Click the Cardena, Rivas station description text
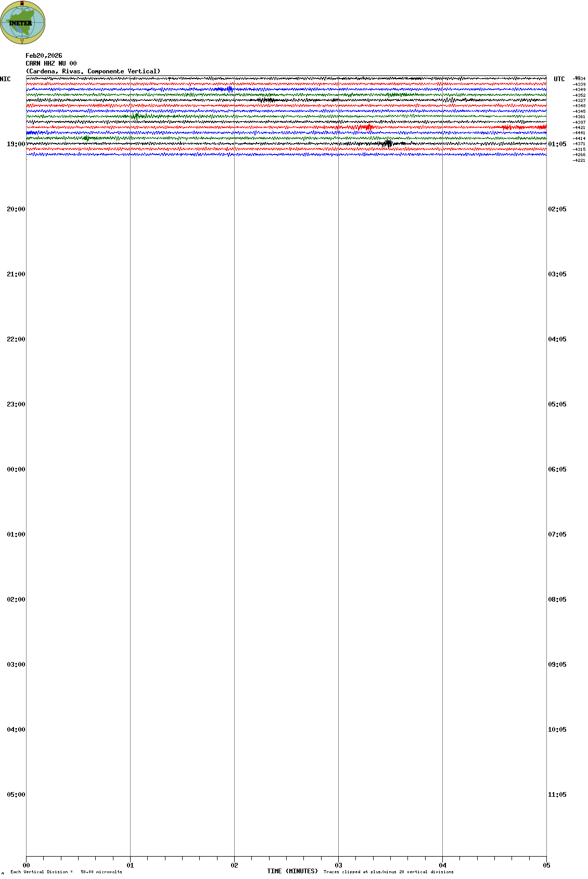 pos(93,71)
